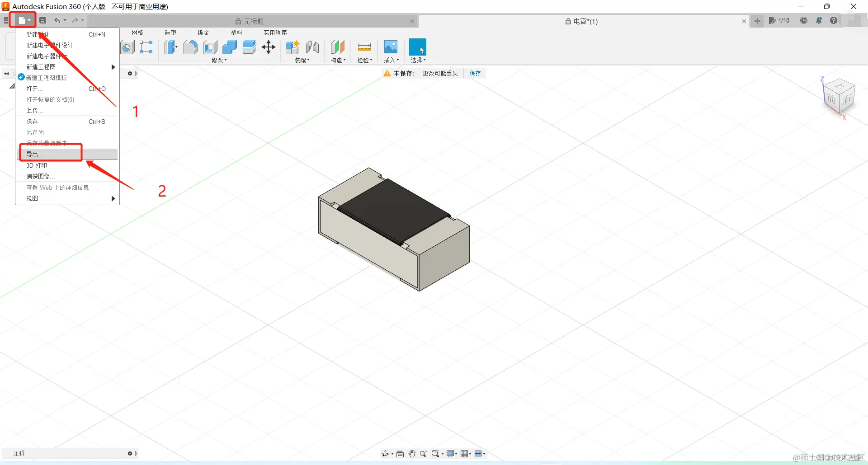The image size is (868, 465).
Task: Click the Orbit navigation icon
Action: 385,454
